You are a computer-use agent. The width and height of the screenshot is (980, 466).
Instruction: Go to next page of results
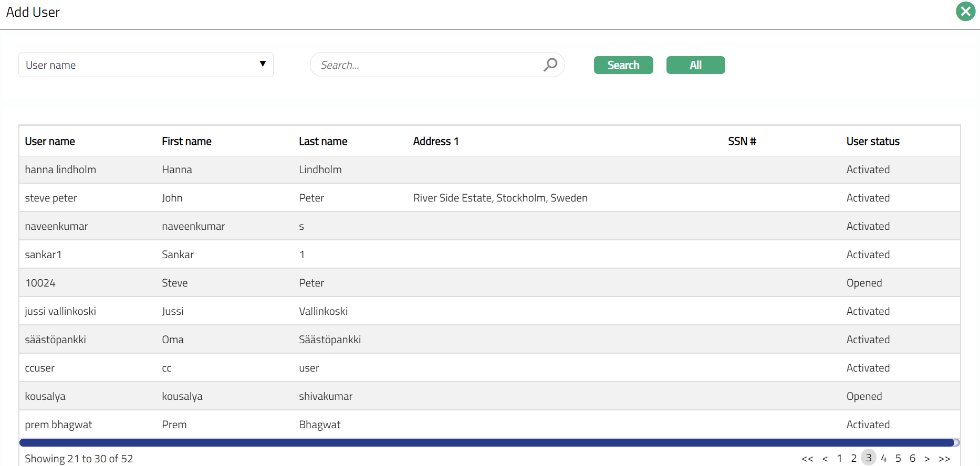927,459
